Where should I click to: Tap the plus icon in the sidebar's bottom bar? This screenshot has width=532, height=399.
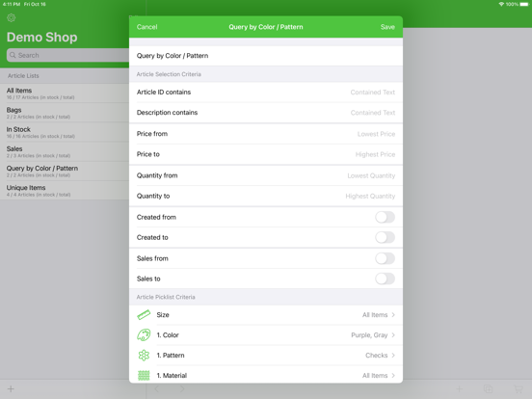click(x=11, y=388)
